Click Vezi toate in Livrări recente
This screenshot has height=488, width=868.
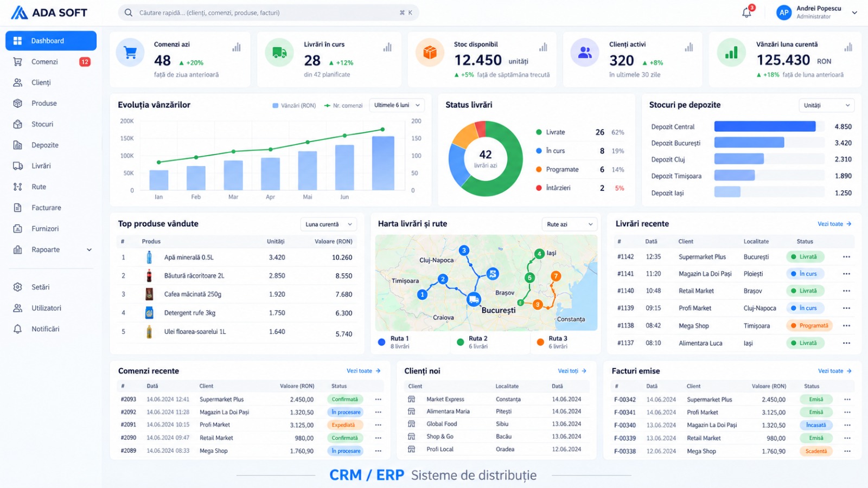[x=834, y=224]
